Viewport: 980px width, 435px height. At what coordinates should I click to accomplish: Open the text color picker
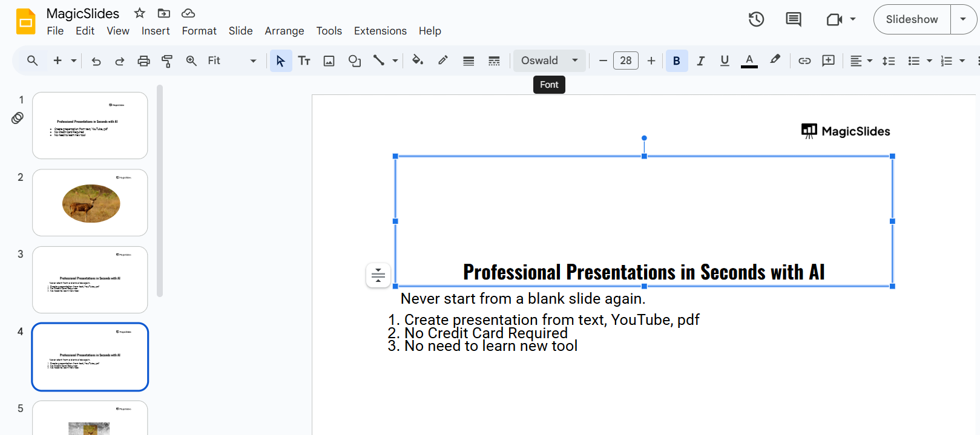point(749,61)
